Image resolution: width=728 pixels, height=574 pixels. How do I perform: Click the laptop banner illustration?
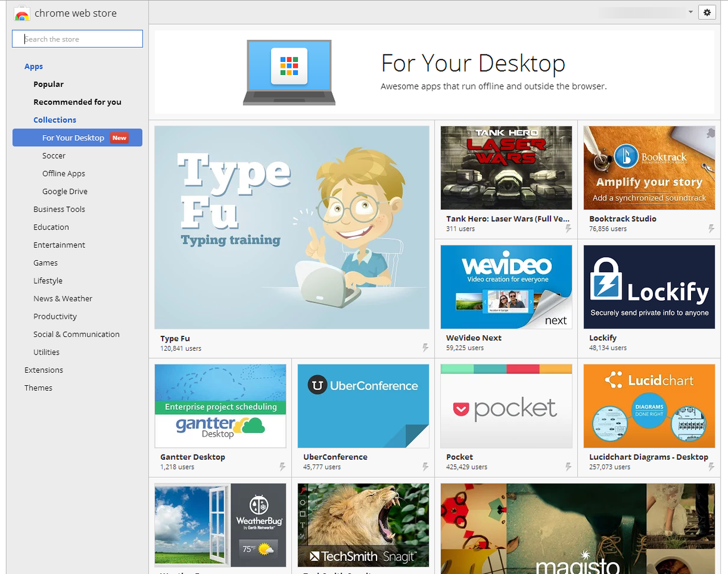(289, 72)
